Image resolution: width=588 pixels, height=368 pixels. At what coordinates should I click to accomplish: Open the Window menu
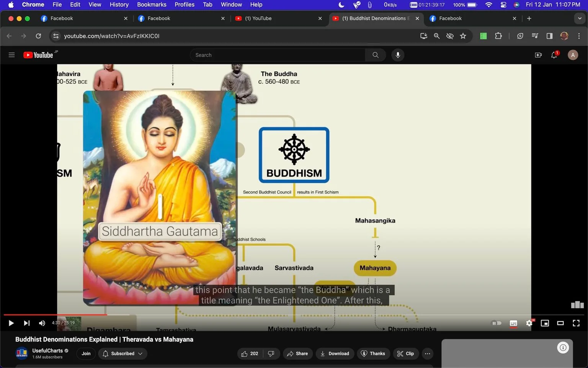(231, 5)
